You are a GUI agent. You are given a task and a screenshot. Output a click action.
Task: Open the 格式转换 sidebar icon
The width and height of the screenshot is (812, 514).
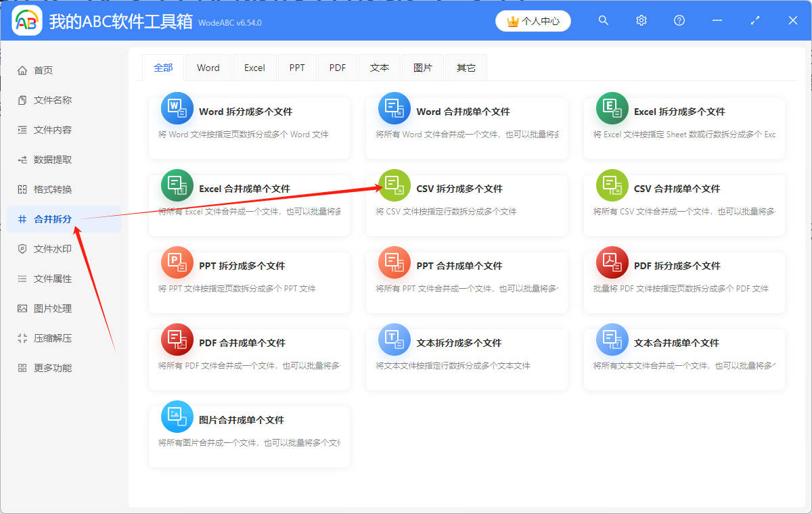click(x=23, y=189)
